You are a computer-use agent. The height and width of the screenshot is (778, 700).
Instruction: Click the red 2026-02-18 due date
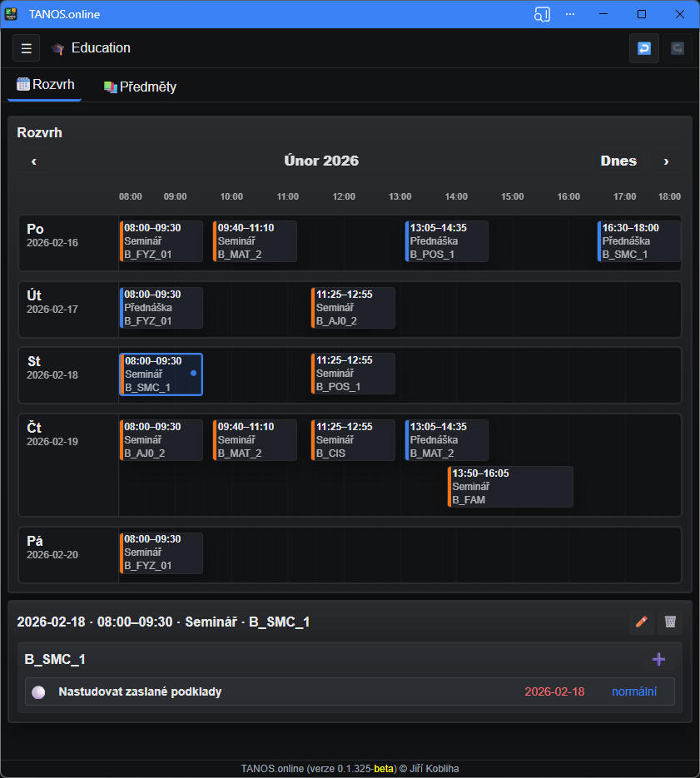554,691
